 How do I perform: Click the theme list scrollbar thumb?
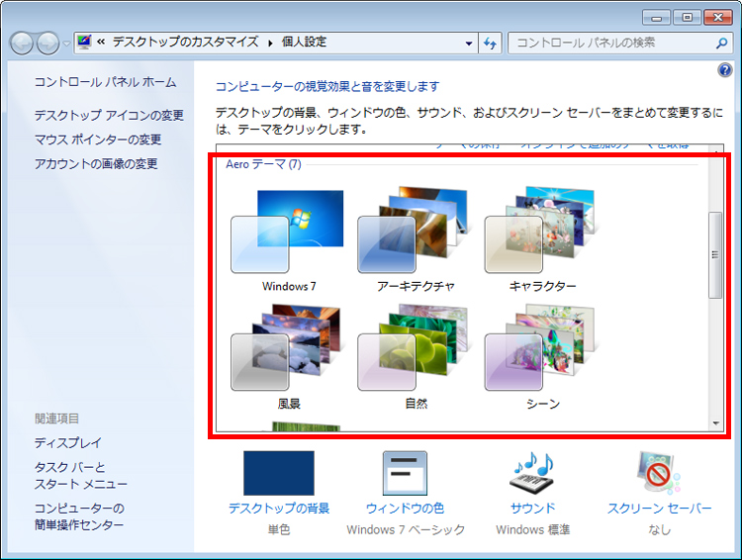click(x=715, y=255)
